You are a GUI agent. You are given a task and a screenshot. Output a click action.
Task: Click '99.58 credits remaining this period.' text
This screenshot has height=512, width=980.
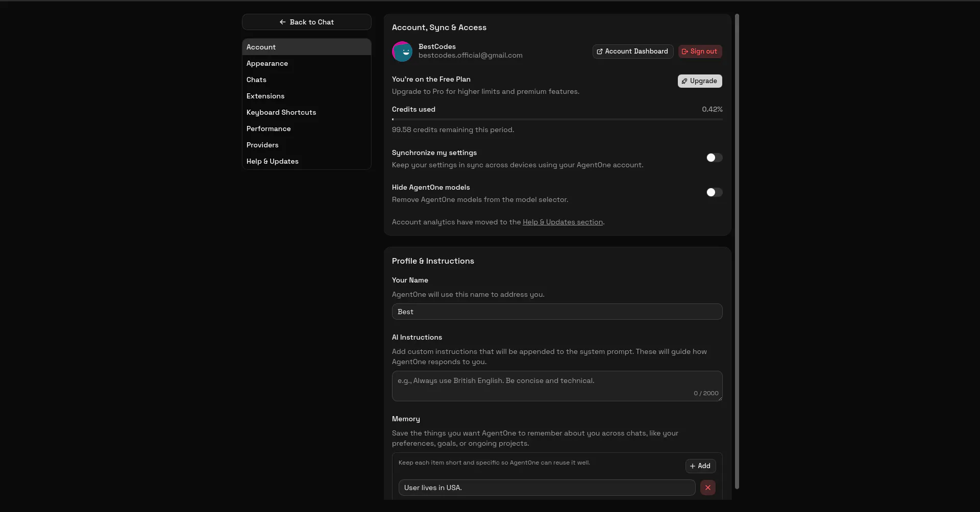(453, 130)
